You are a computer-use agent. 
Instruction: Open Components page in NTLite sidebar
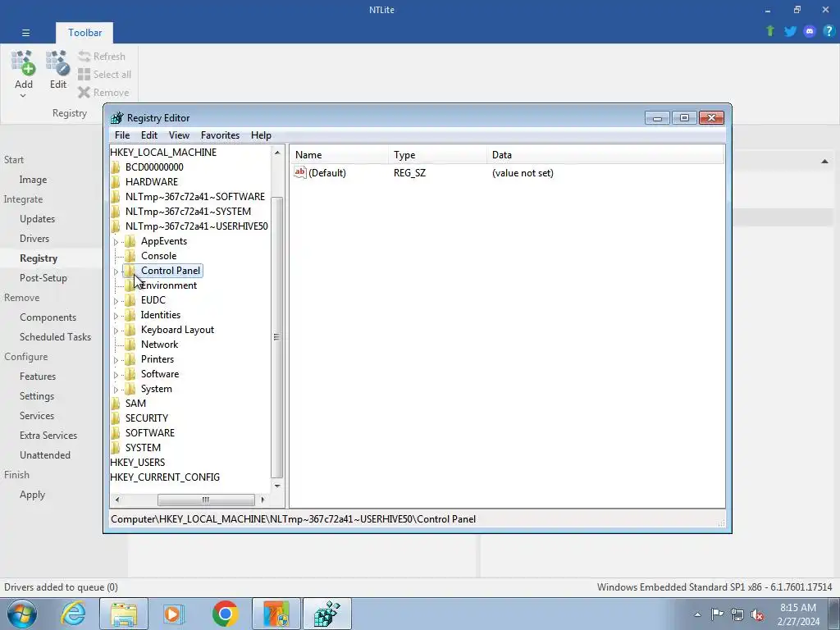48,317
